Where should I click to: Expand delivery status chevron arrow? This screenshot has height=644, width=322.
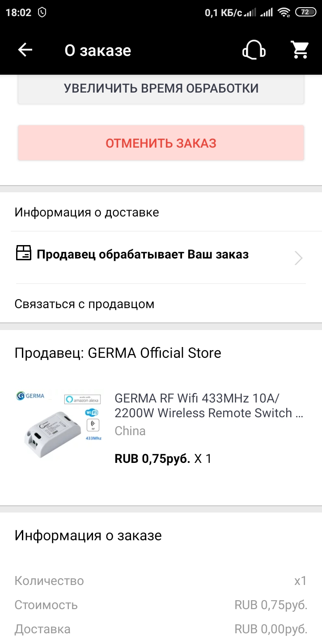[298, 258]
